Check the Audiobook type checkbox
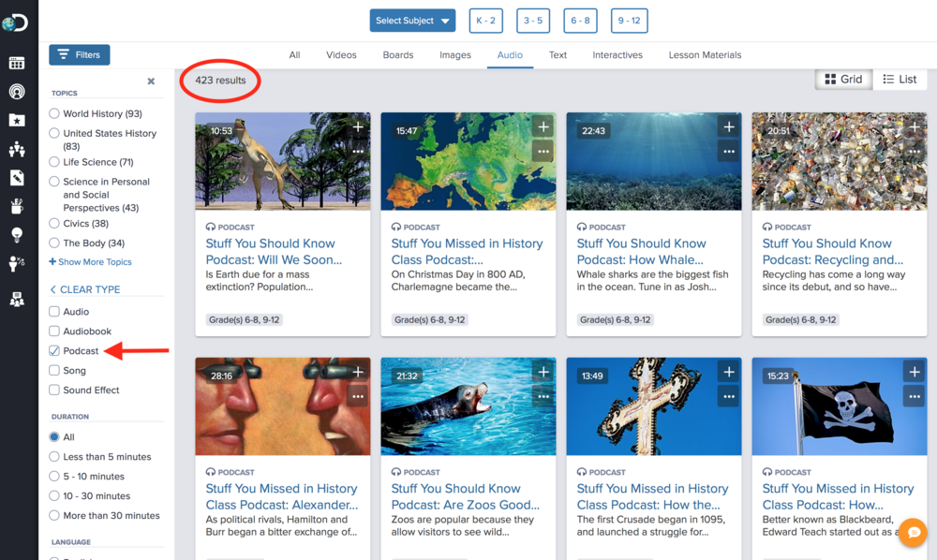 [54, 332]
